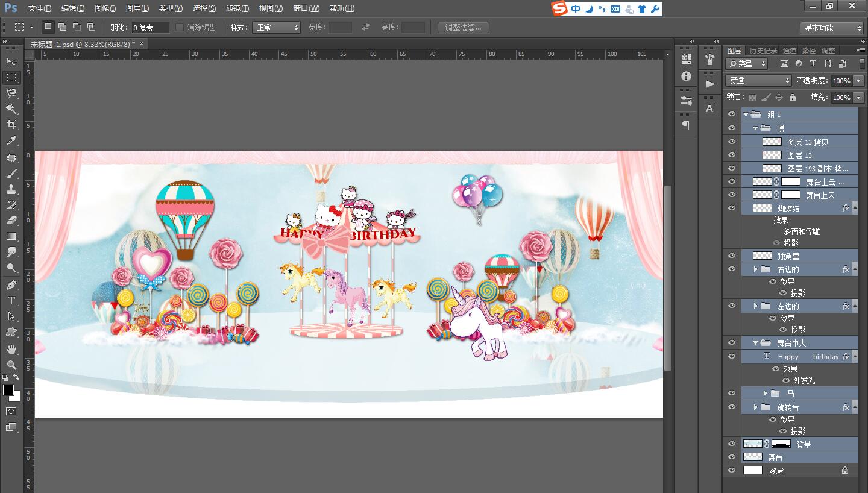
Task: Click the canvas vertical scrollbar
Action: pos(667,277)
